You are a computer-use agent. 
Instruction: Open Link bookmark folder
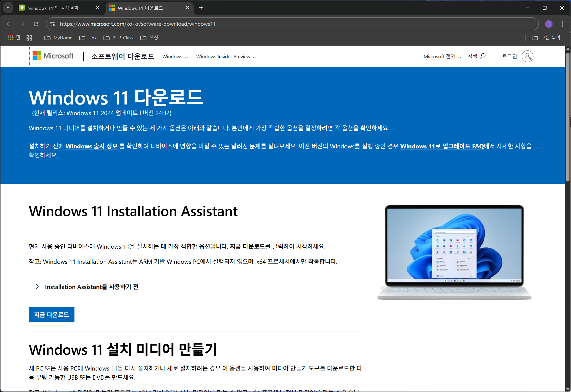[88, 38]
